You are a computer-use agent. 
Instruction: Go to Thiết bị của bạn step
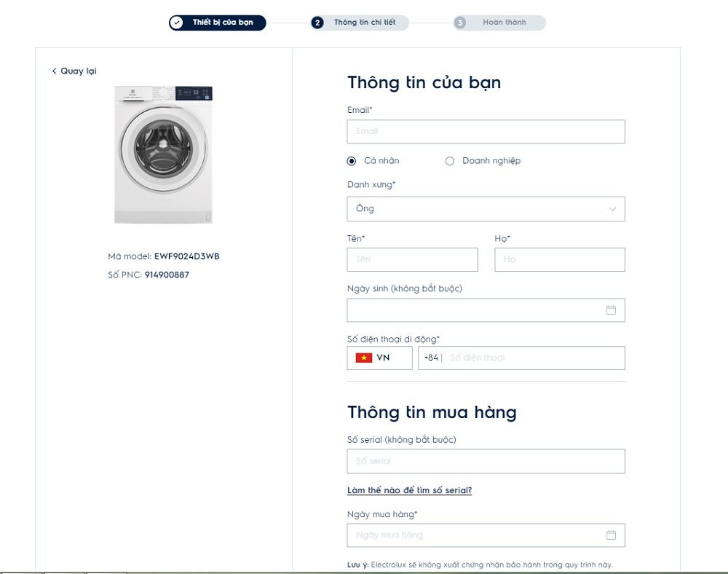(223, 23)
